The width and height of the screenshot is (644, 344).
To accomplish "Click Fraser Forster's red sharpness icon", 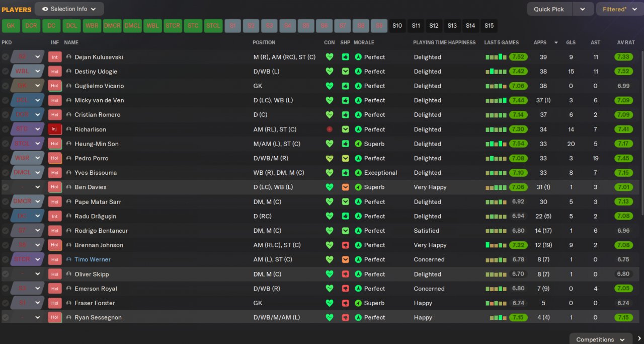I will pyautogui.click(x=345, y=303).
